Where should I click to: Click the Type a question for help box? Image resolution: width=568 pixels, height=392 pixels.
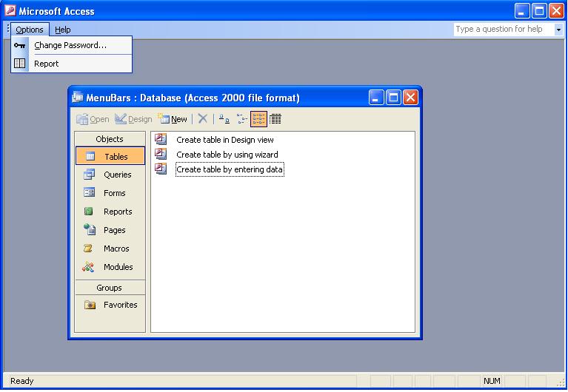pyautogui.click(x=504, y=30)
